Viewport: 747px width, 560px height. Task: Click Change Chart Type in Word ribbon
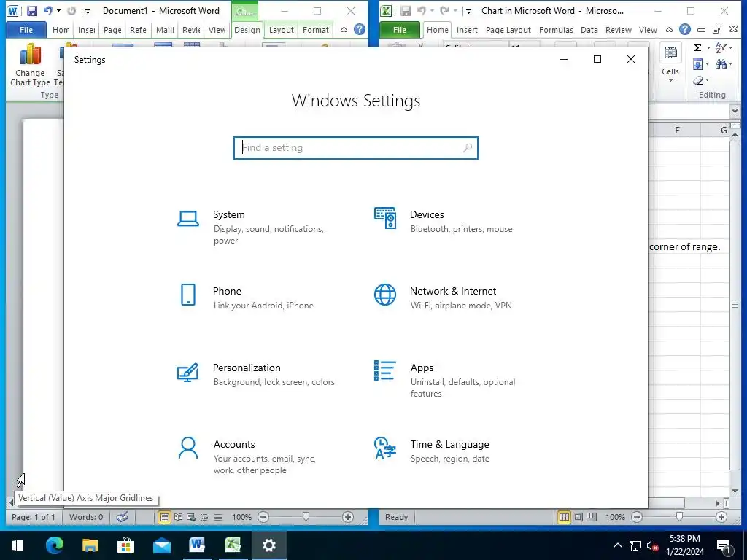(x=30, y=65)
